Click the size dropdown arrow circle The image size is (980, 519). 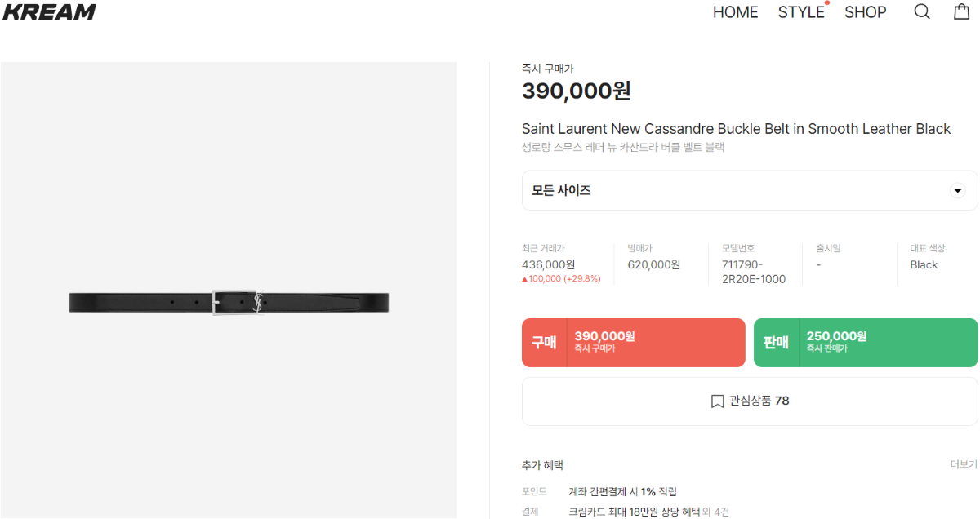pos(957,191)
